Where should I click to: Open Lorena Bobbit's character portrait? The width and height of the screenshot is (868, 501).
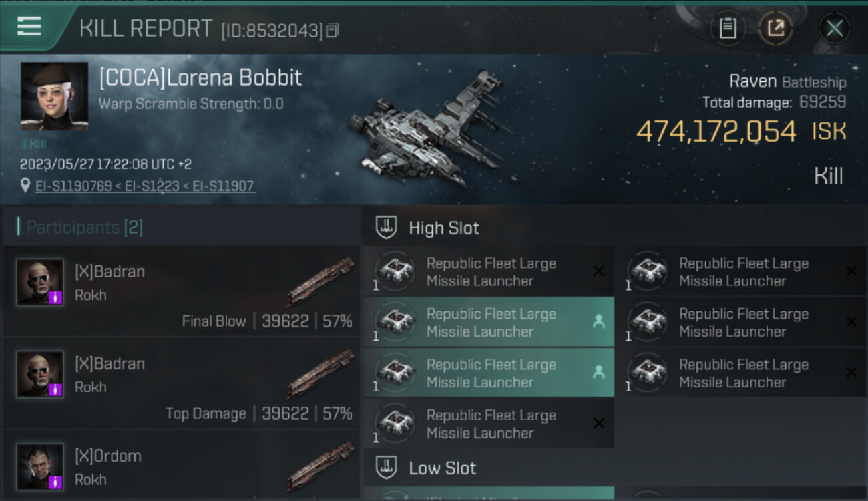(54, 96)
